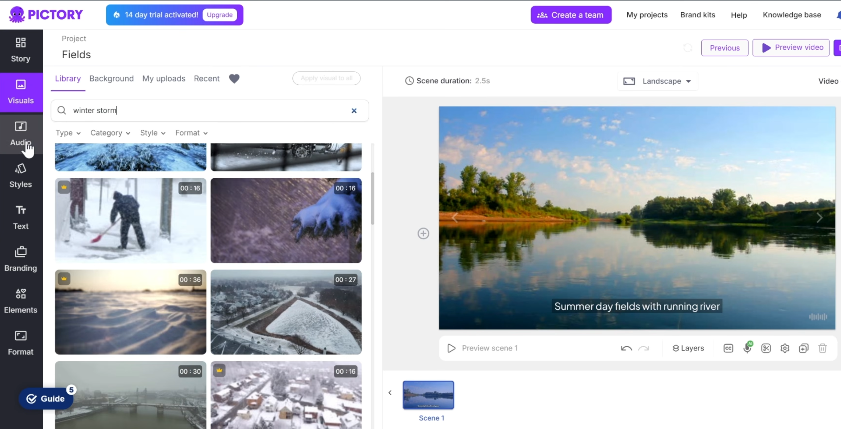Open the Text sidebar panel

20,217
